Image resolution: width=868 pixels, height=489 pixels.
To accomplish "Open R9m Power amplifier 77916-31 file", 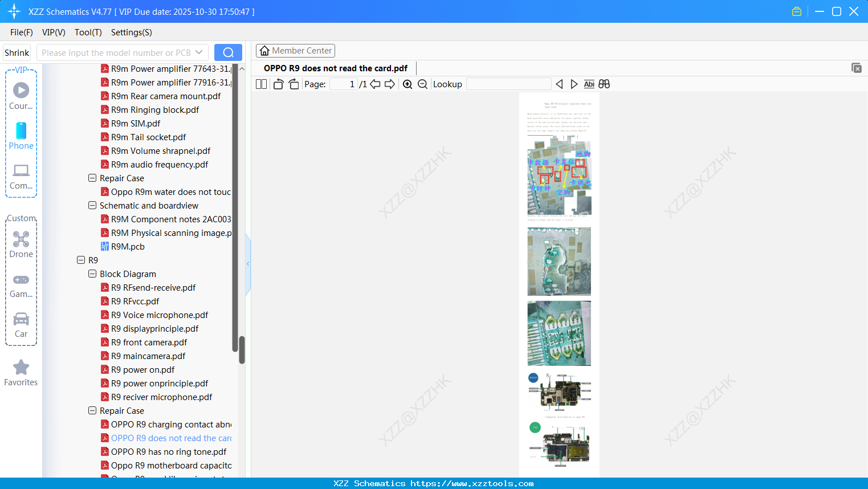I will pyautogui.click(x=166, y=83).
